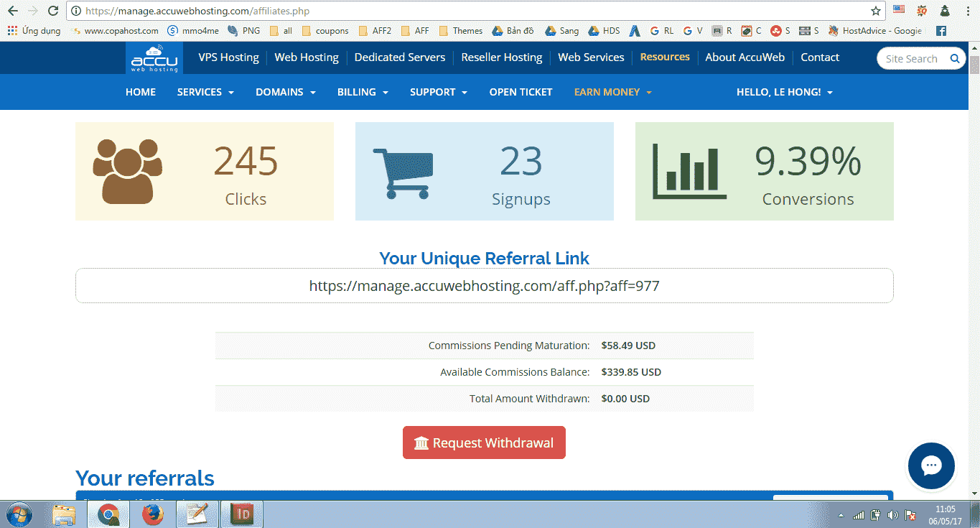
Task: Open the EARN MONEY dropdown
Action: pos(612,92)
